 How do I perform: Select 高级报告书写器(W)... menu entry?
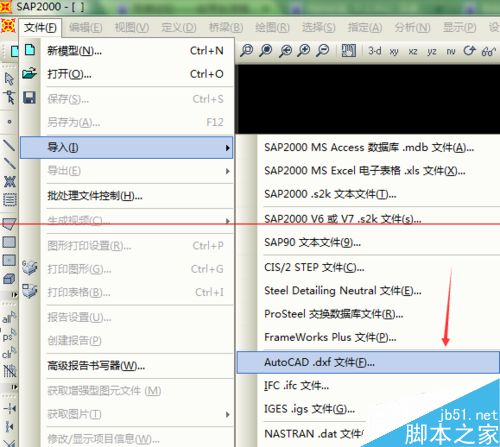(x=127, y=366)
